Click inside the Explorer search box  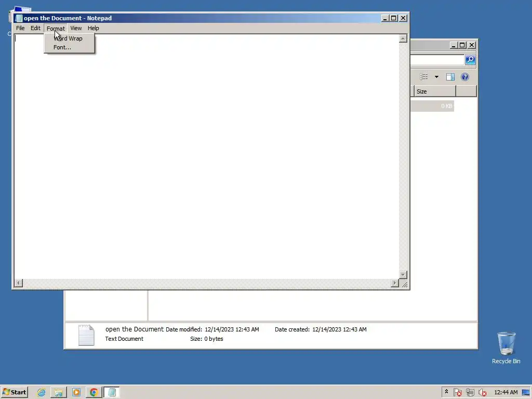[437, 60]
